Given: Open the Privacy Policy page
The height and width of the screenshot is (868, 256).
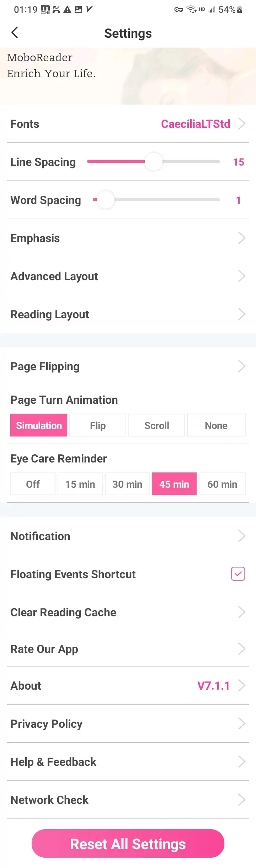Looking at the screenshot, I should coord(128,723).
